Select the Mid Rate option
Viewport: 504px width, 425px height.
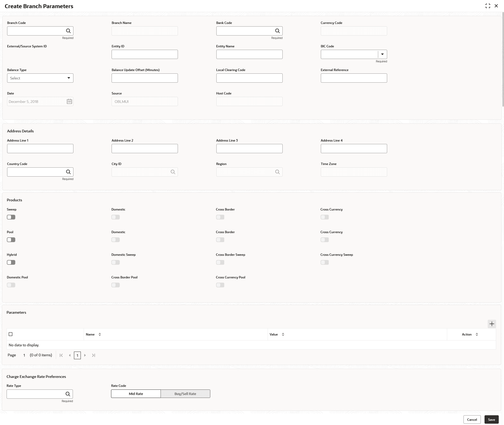(x=136, y=394)
